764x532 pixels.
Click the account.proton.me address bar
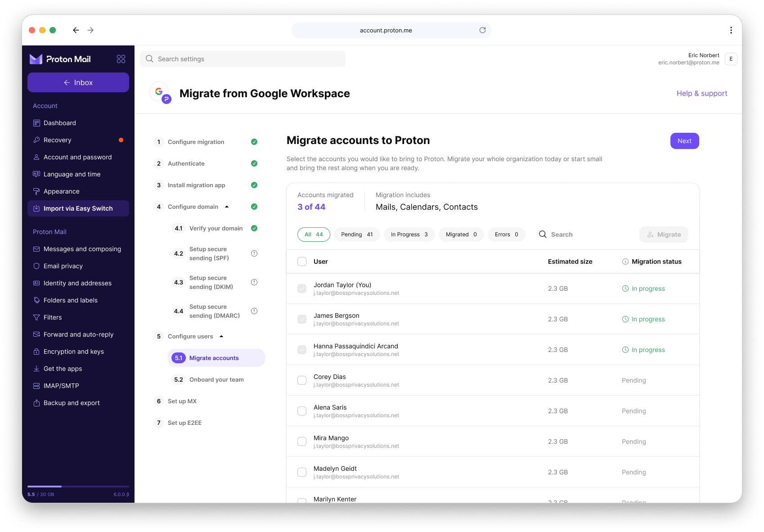pos(391,30)
